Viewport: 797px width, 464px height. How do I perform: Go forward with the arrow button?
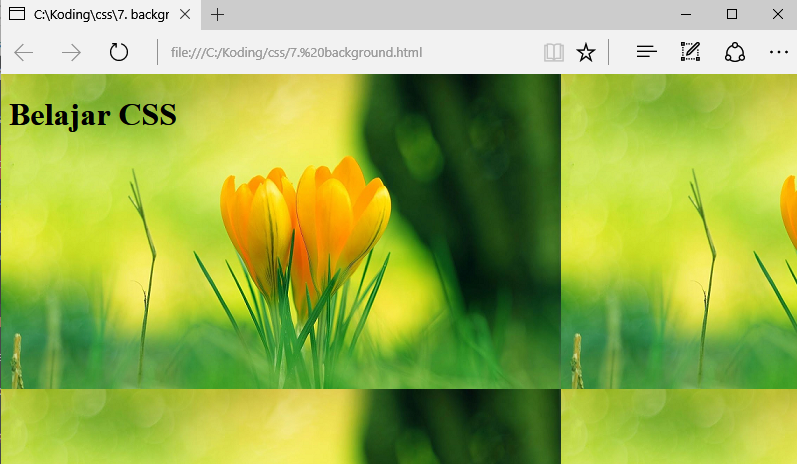(71, 52)
